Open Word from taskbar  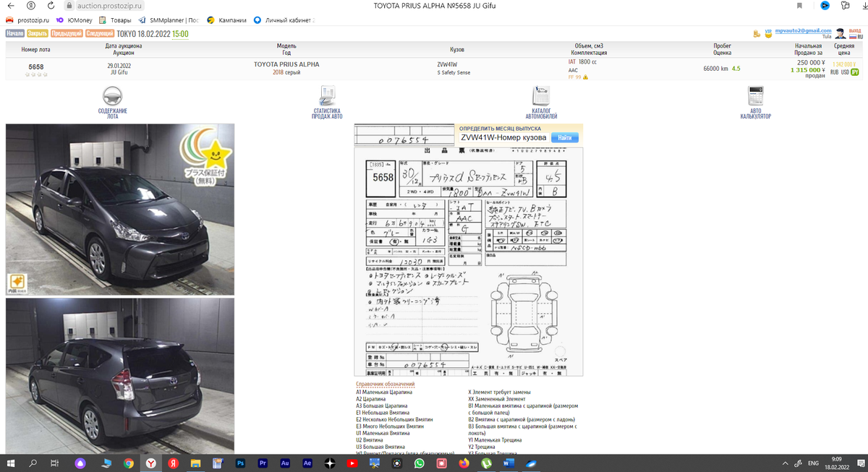click(508, 463)
